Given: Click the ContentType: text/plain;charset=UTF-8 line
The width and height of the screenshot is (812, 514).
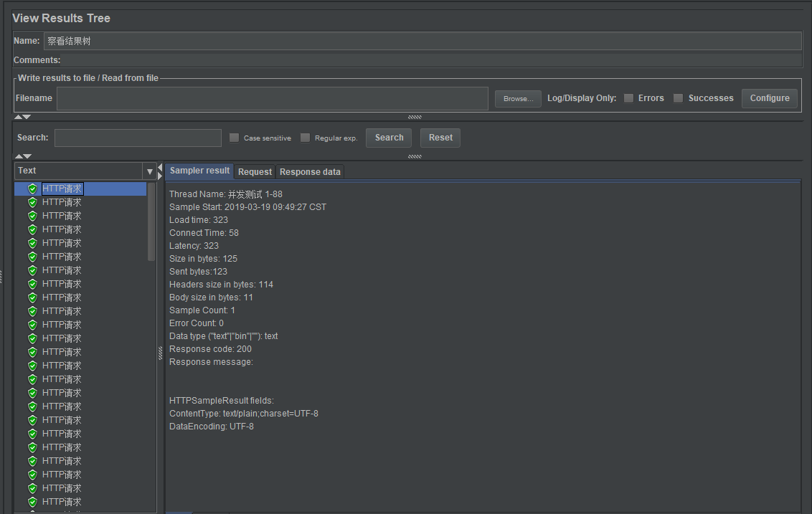Looking at the screenshot, I should pos(244,414).
